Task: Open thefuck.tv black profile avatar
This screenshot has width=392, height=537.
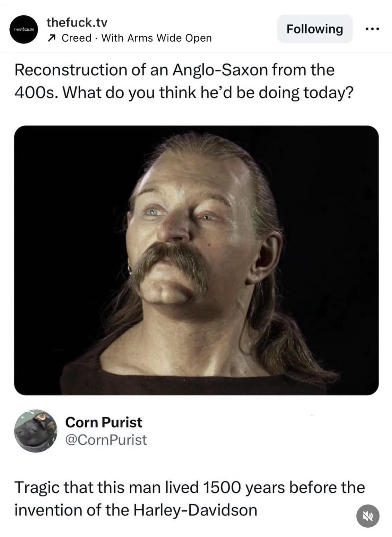Action: click(x=24, y=29)
